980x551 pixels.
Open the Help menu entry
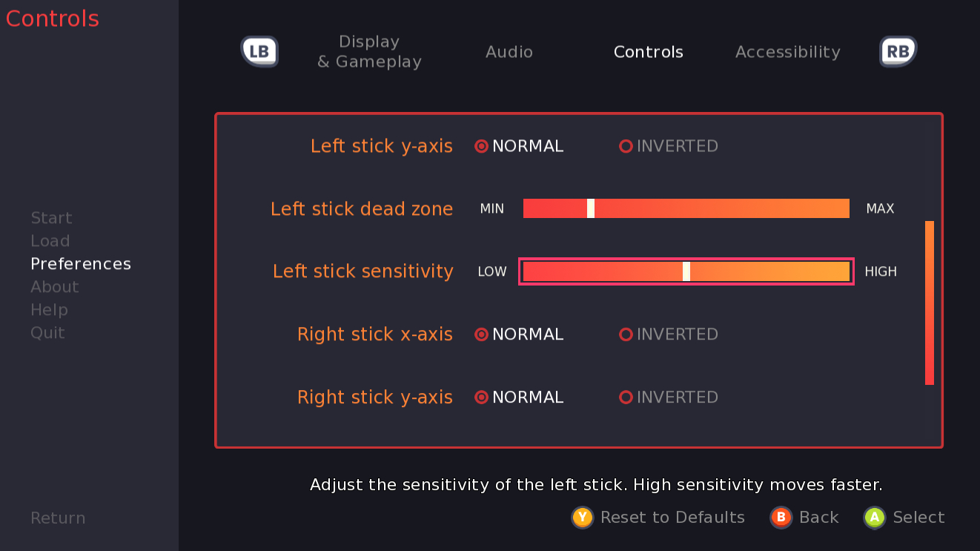click(49, 310)
